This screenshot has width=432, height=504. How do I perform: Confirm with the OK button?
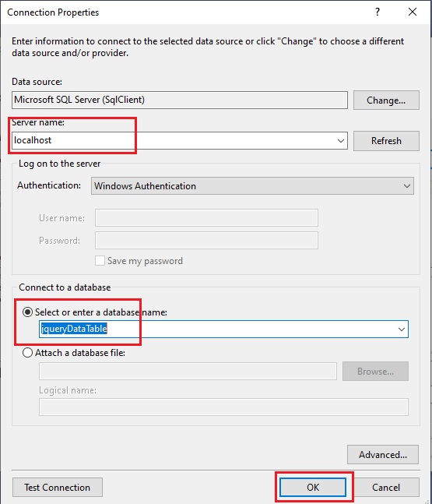pos(313,488)
